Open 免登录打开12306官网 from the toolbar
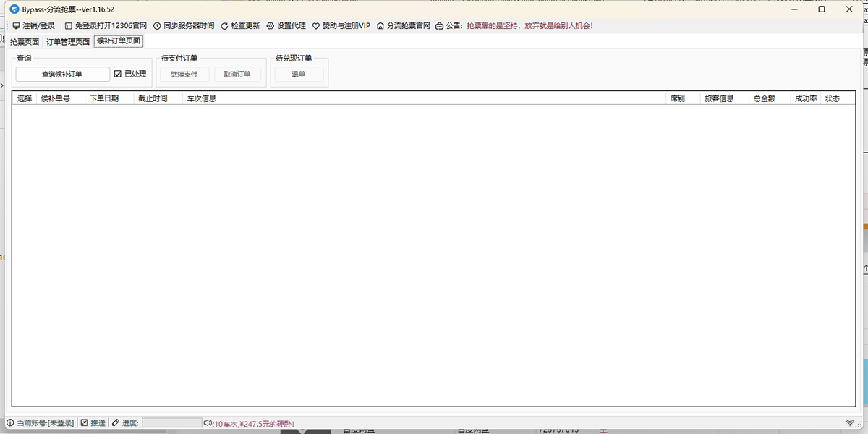This screenshot has height=434, width=868. point(69,26)
